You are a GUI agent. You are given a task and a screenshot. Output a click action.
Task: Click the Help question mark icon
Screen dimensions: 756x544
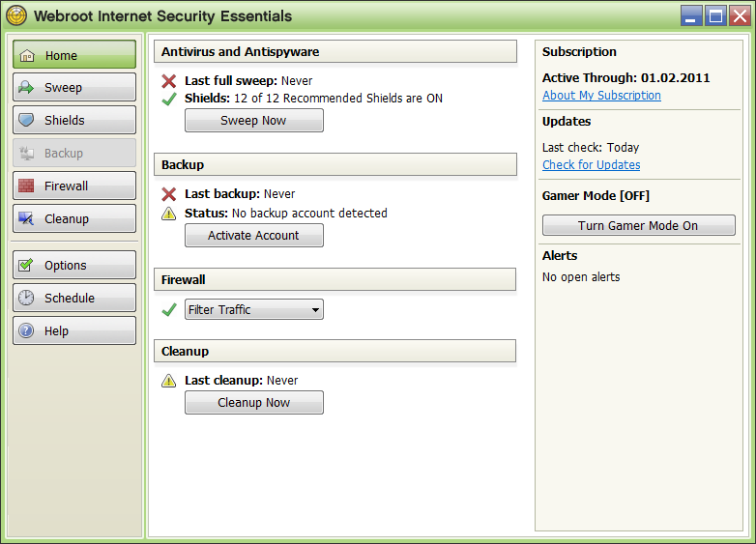click(27, 331)
